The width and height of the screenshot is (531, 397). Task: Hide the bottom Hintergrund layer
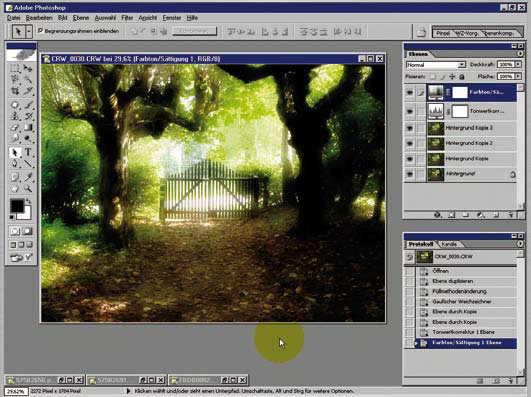(x=410, y=174)
